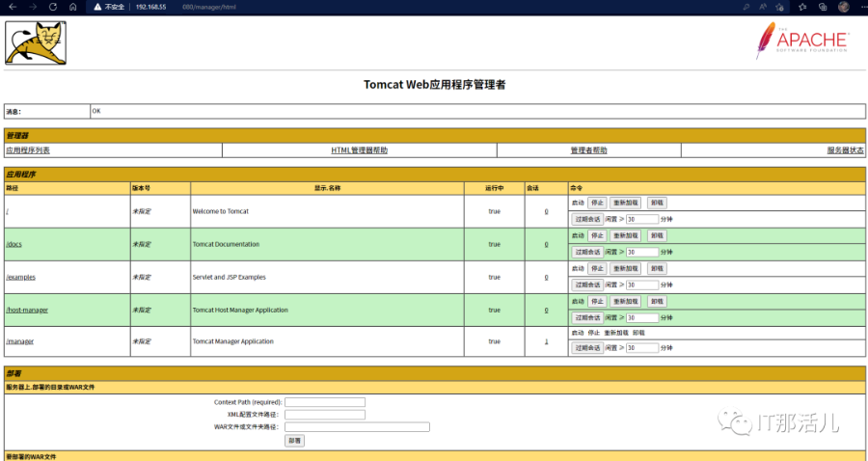Reload the page with the refresh icon
Image resolution: width=868 pixels, height=461 pixels.
[53, 7]
